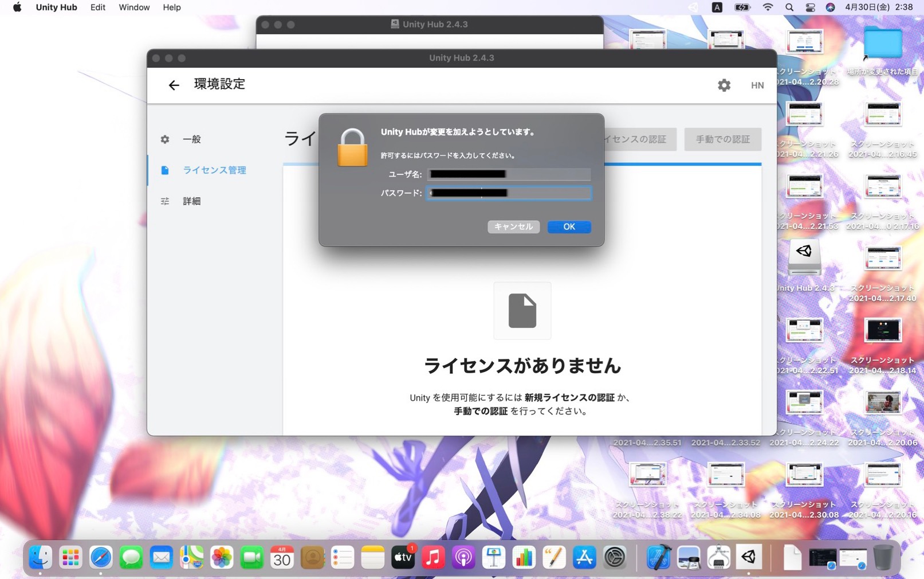Click the date and time 4月30日(金) 2:38
Screen dimensions: 924x579
pos(879,7)
